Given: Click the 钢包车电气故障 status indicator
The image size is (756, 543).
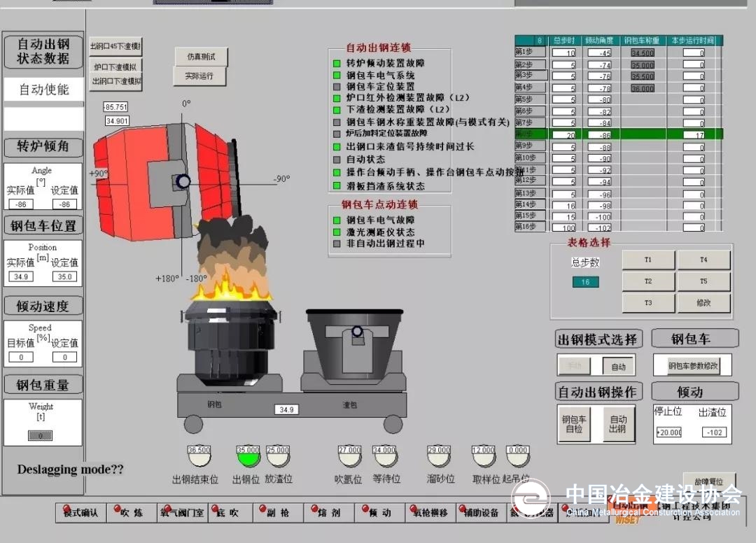Looking at the screenshot, I should (337, 220).
